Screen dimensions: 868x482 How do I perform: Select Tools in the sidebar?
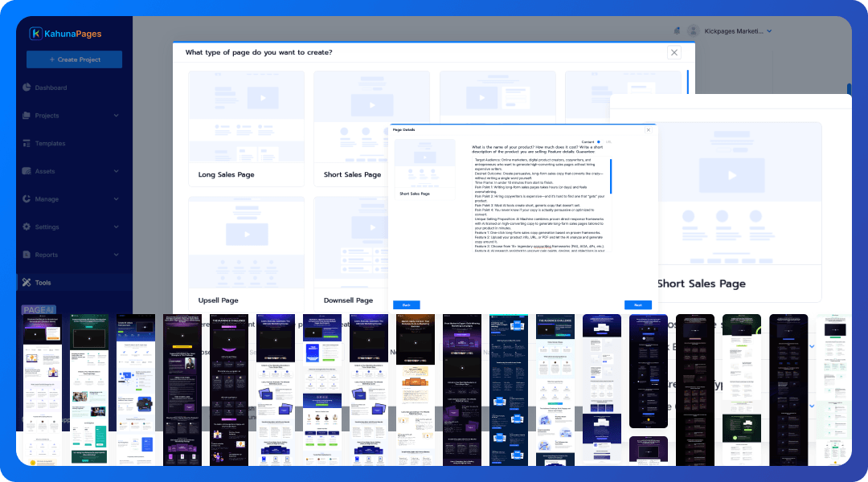pyautogui.click(x=74, y=282)
